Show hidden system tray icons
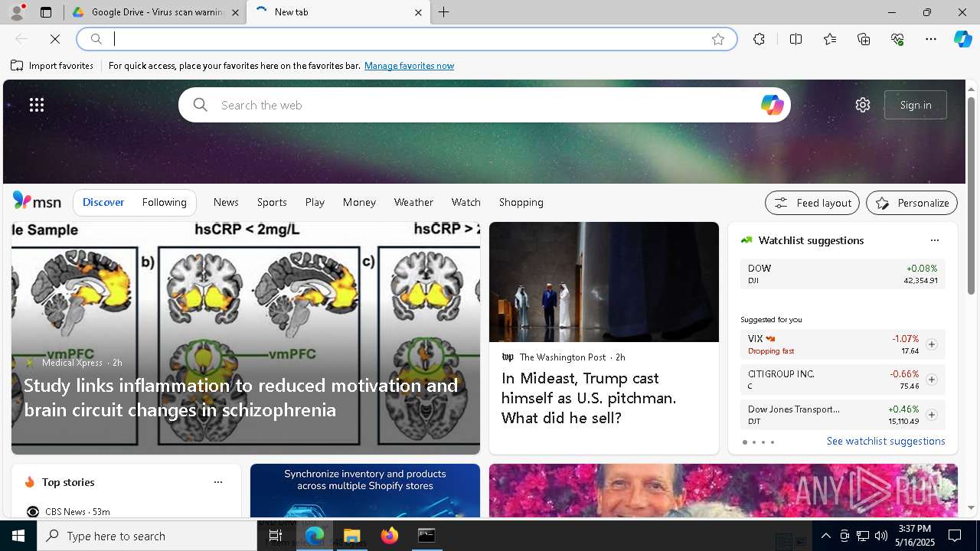This screenshot has width=980, height=551. click(x=825, y=536)
